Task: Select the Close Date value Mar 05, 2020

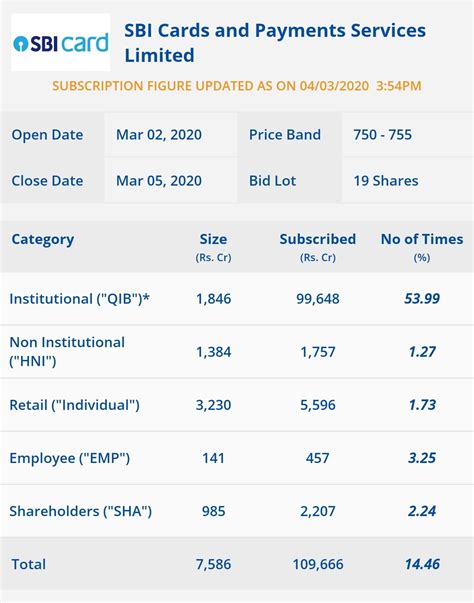Action: pos(159,181)
